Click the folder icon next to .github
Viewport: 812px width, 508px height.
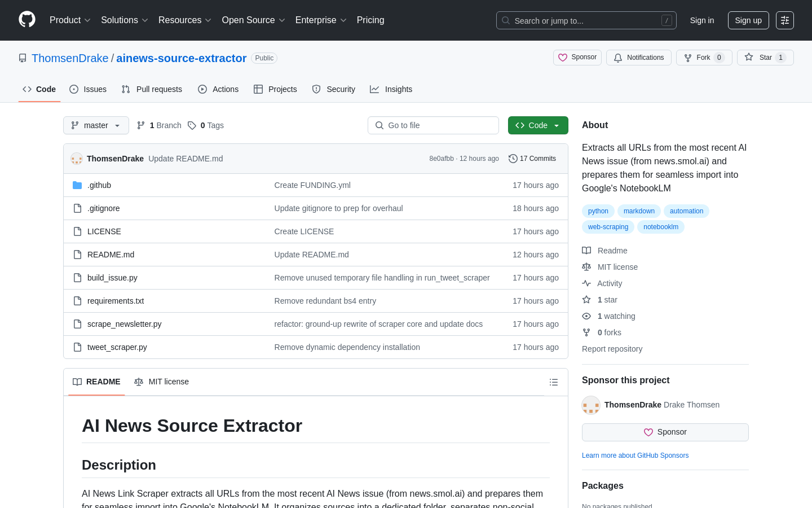click(x=77, y=185)
